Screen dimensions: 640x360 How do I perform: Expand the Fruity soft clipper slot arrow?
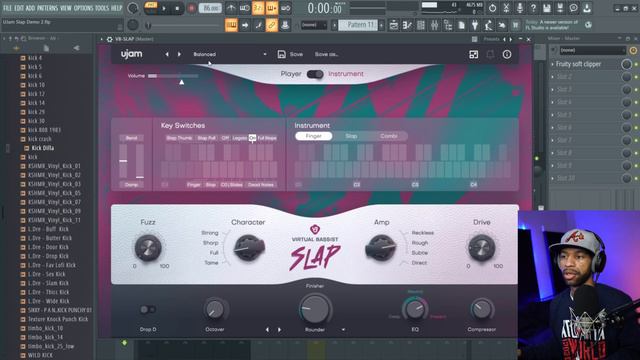click(x=552, y=64)
